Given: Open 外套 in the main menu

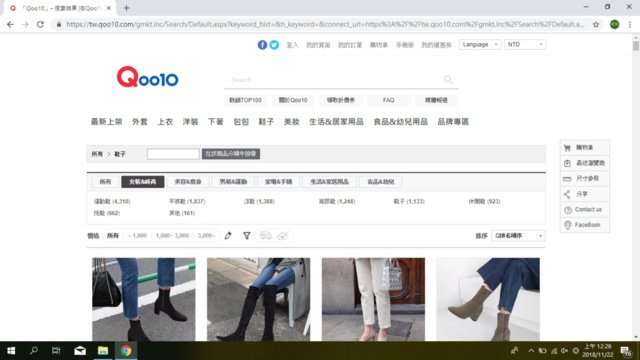Looking at the screenshot, I should [140, 122].
